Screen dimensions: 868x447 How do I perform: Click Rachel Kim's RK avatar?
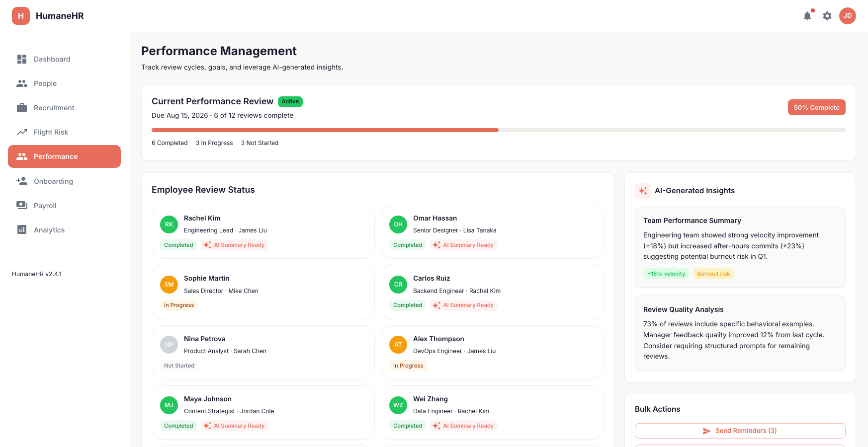pyautogui.click(x=169, y=224)
